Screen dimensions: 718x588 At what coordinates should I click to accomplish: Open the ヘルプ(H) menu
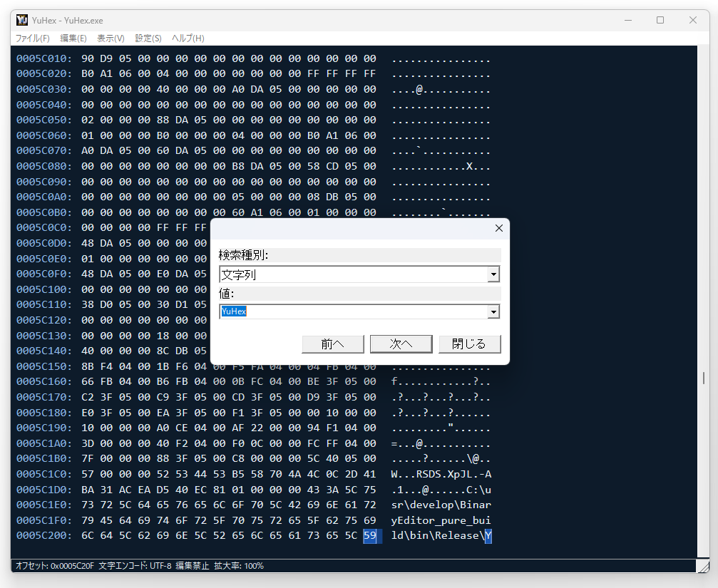pos(188,38)
